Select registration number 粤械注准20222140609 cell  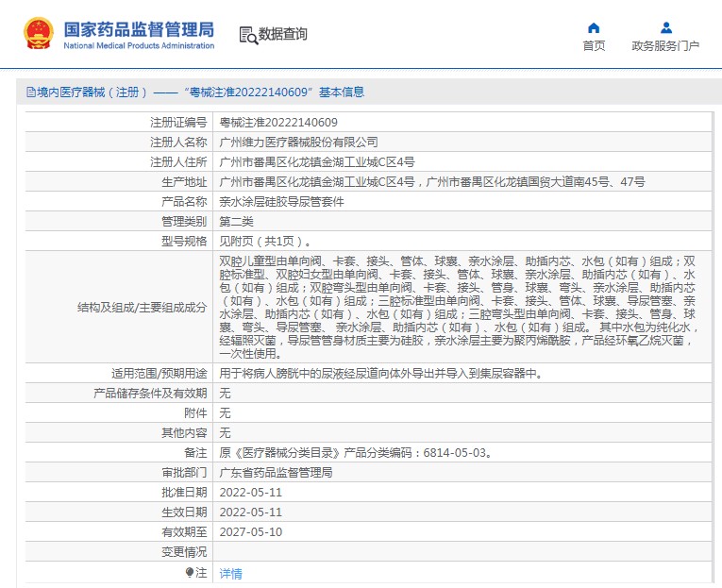click(x=278, y=123)
